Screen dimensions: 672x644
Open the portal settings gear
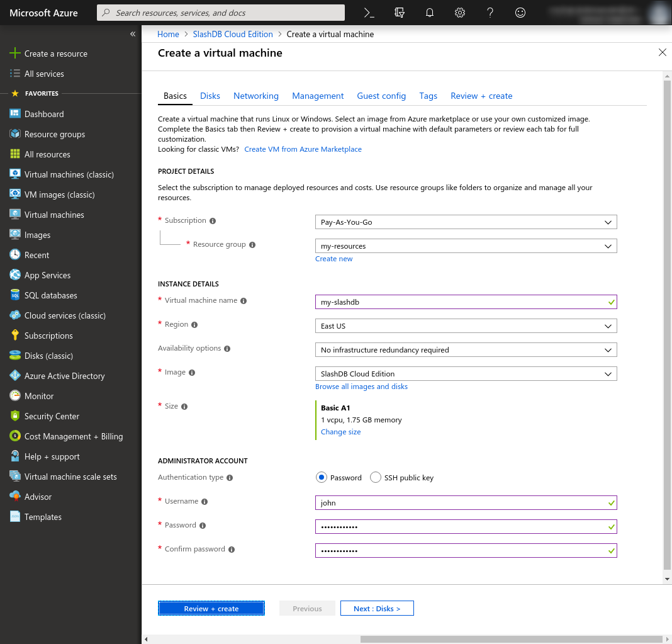[x=460, y=13]
